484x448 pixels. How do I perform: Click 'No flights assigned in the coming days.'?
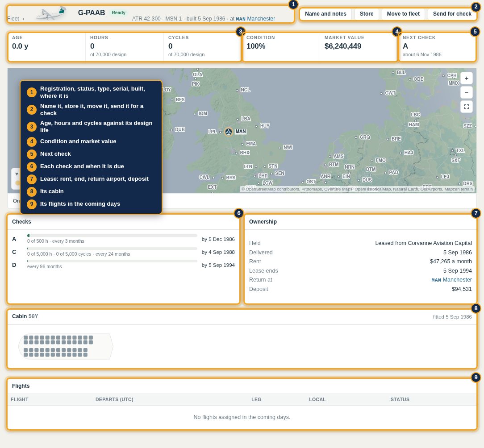pyautogui.click(x=242, y=417)
